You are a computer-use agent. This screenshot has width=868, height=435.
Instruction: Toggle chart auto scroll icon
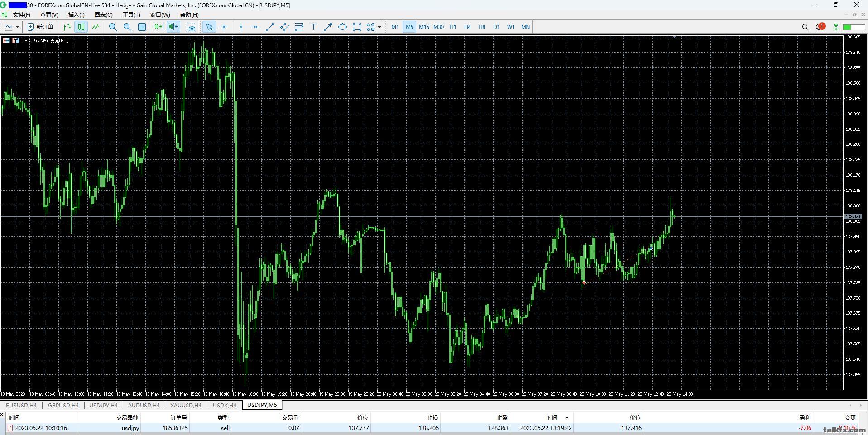[x=158, y=27]
